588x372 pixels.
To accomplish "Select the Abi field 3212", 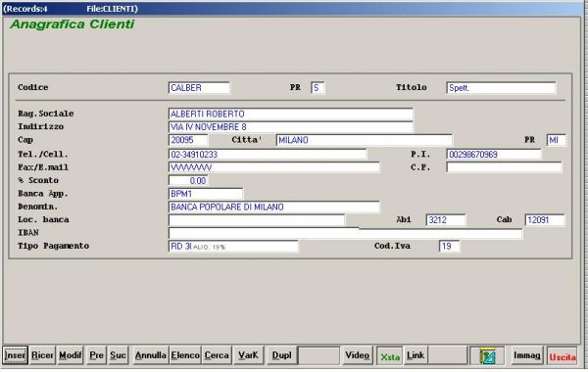I will 446,220.
